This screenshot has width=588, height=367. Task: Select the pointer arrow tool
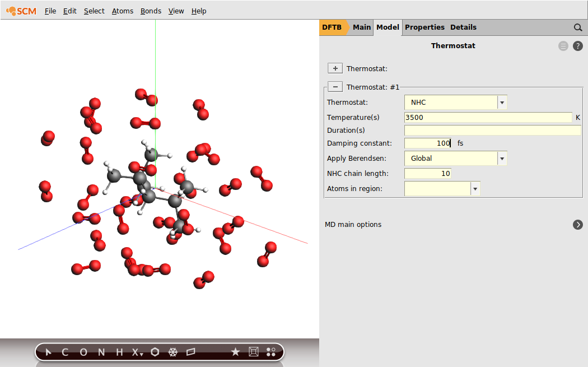(x=48, y=352)
